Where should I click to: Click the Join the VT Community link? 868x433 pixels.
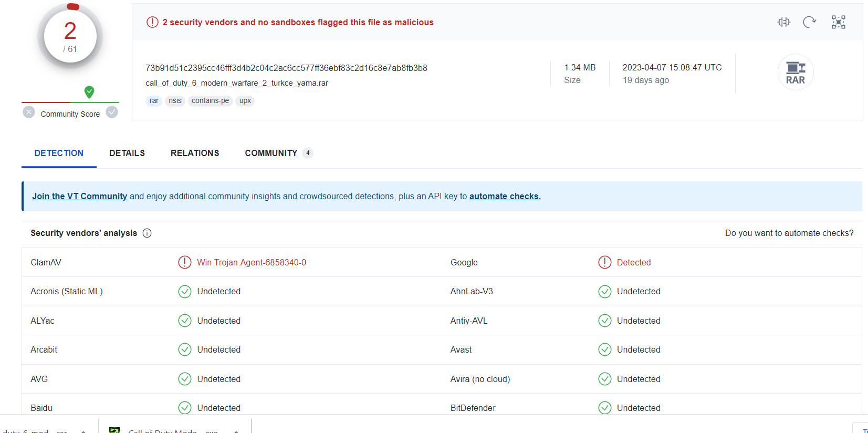click(79, 197)
